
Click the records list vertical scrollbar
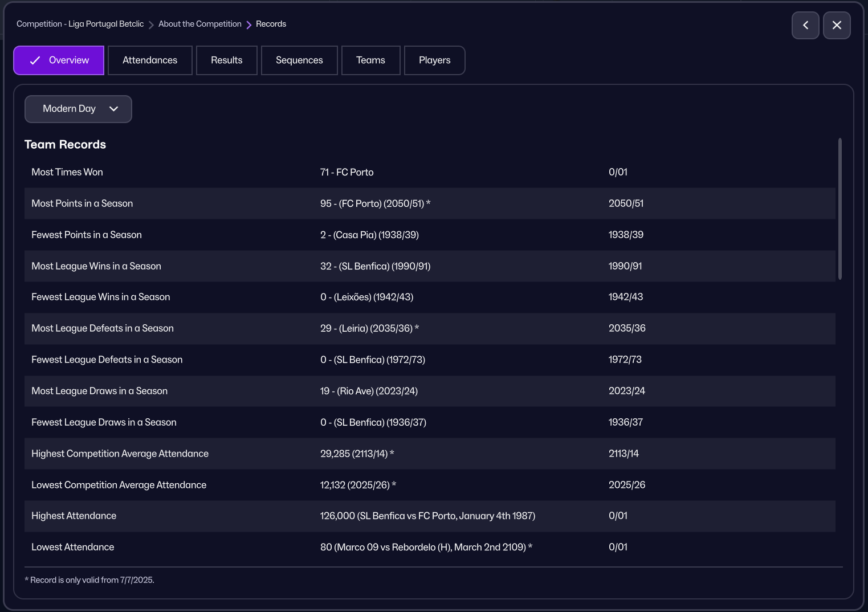coord(840,209)
